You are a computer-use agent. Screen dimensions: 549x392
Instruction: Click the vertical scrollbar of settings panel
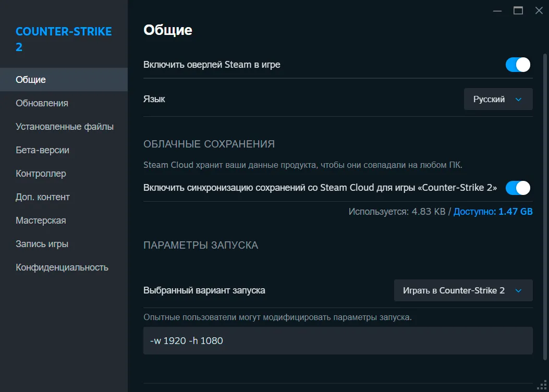(544, 206)
